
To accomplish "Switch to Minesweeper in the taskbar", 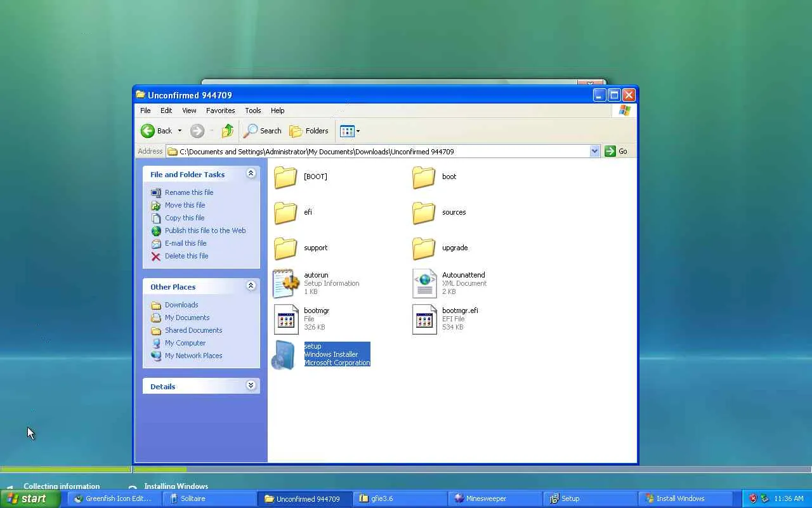I will pos(495,498).
